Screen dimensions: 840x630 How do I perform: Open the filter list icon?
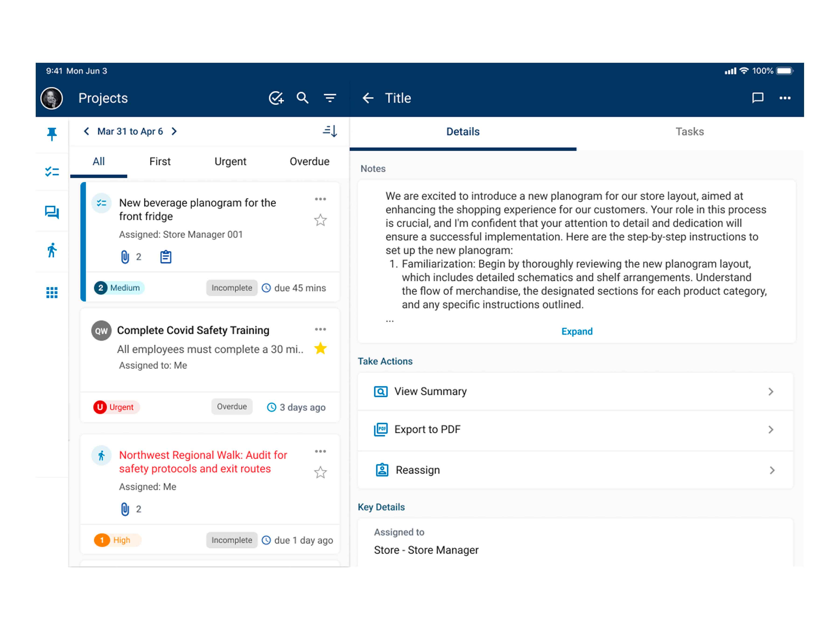click(x=330, y=98)
